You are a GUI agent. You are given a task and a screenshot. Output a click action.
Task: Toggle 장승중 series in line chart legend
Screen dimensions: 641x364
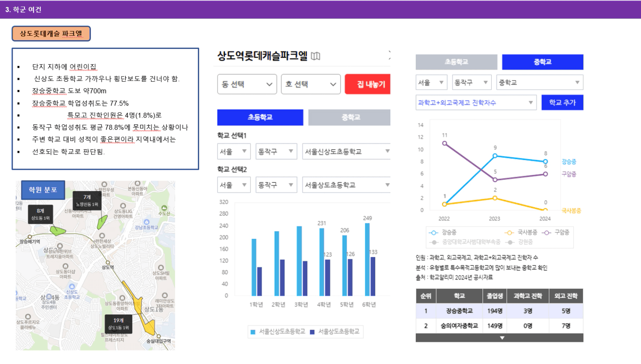[443, 233]
